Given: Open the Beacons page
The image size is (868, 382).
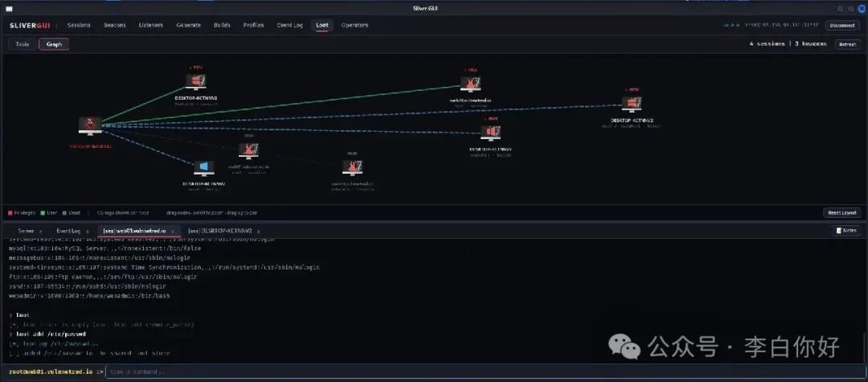Looking at the screenshot, I should coord(115,26).
